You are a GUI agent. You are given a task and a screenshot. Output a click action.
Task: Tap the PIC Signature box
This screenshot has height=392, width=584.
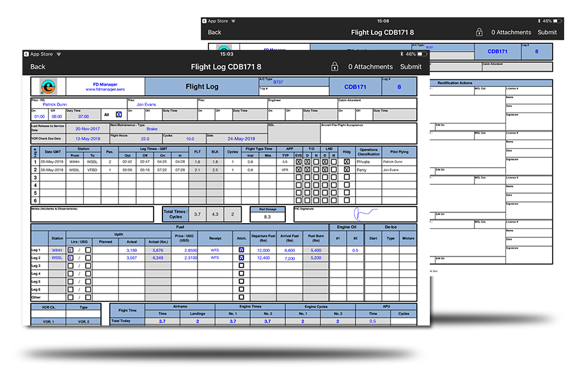click(x=355, y=214)
